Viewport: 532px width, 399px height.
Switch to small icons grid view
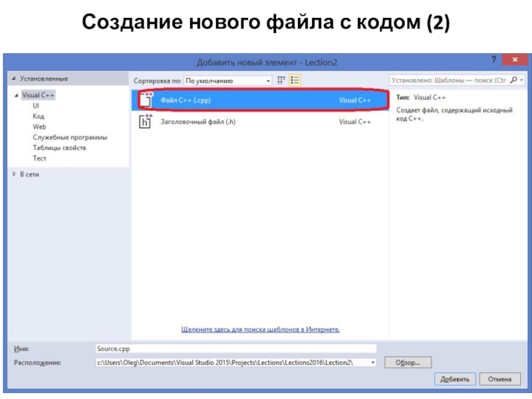point(281,80)
